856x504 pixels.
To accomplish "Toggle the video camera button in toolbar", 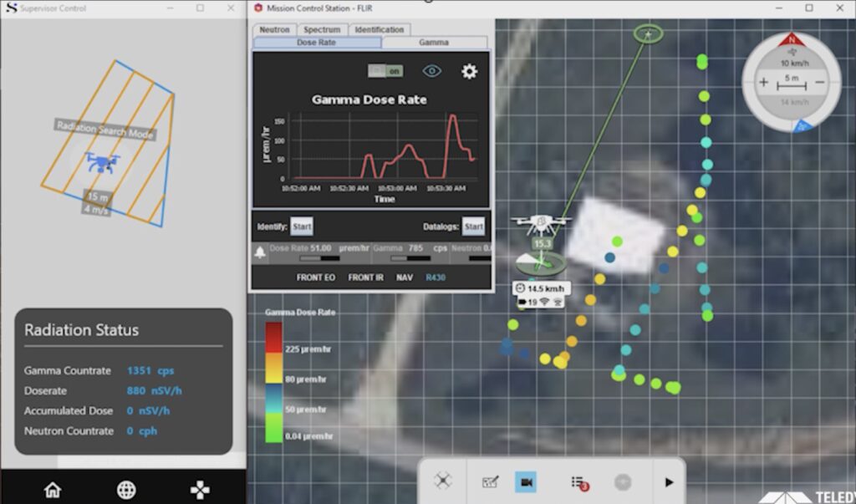I will (526, 481).
